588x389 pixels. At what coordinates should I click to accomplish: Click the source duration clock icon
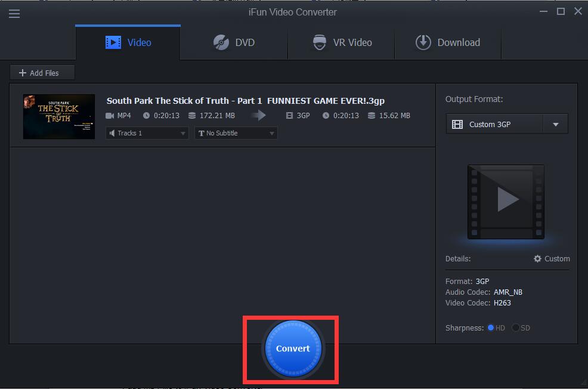146,116
